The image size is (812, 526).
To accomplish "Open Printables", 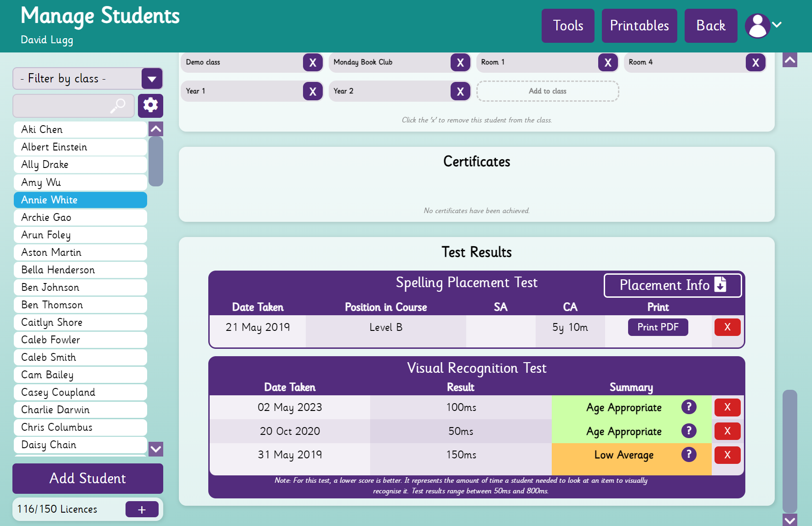I will [x=639, y=26].
